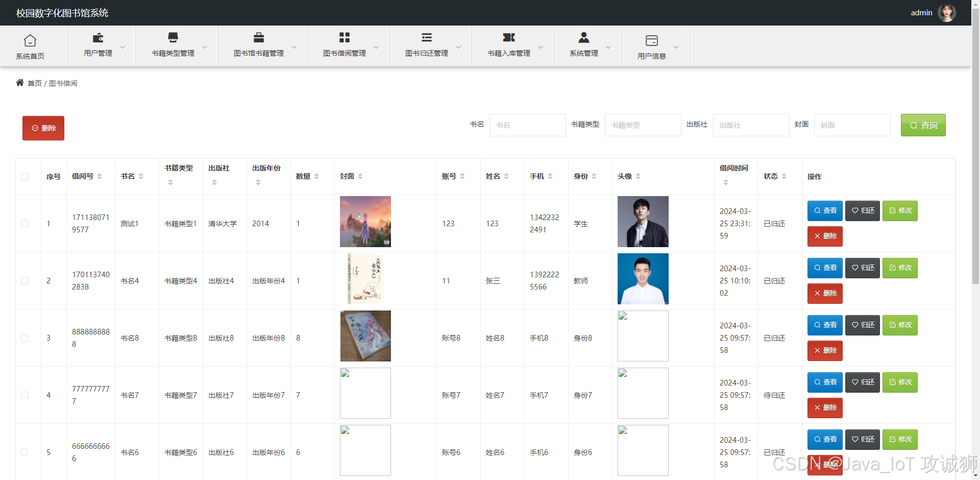Sort by 借阅号 column arrows
The image size is (980, 480).
click(x=100, y=176)
